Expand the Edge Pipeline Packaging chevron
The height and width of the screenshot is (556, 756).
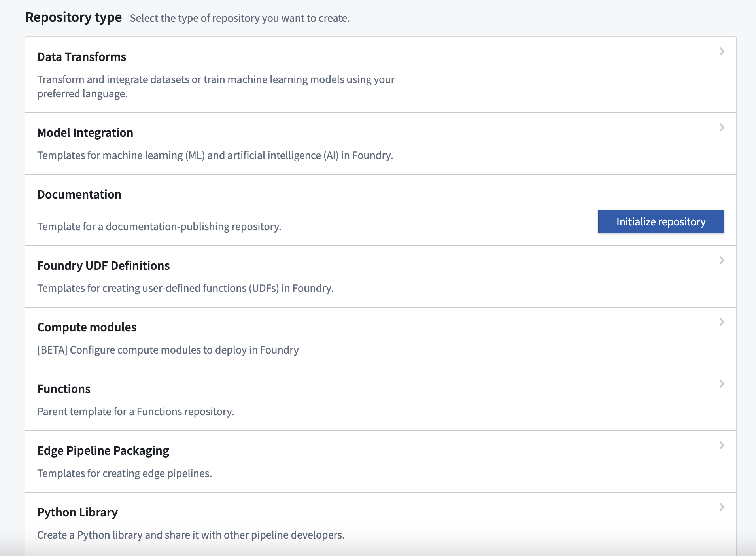click(x=722, y=445)
